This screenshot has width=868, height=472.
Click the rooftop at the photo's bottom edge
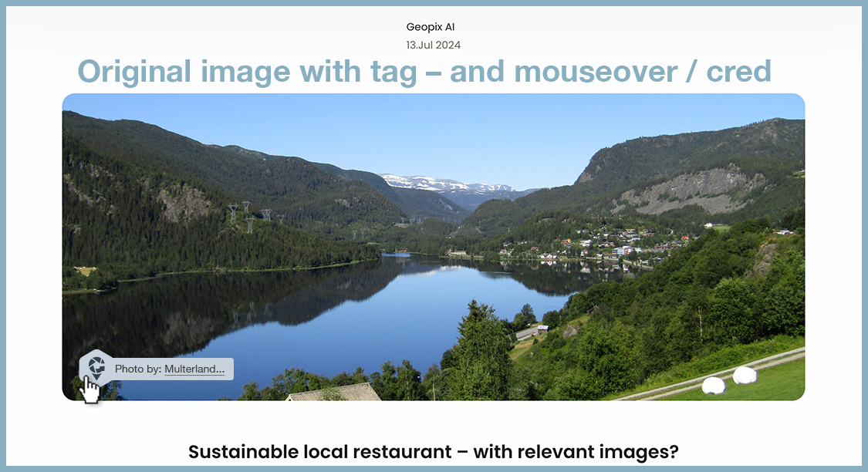tap(333, 393)
